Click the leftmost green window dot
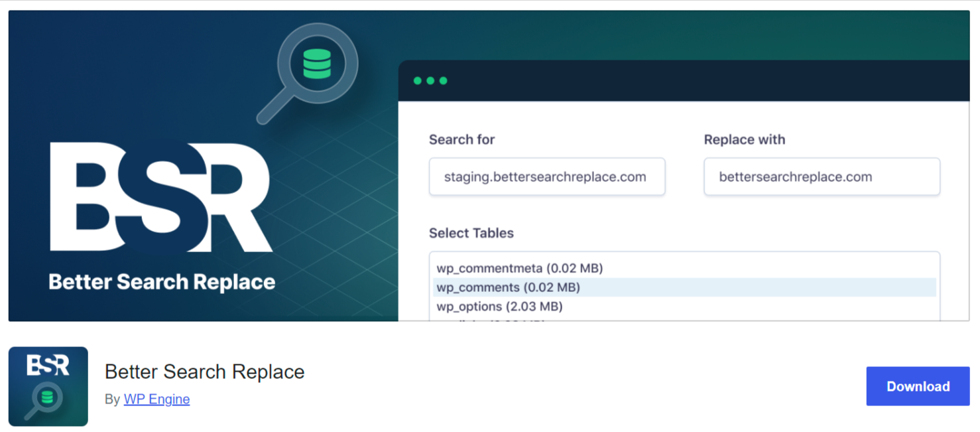 [x=418, y=81]
